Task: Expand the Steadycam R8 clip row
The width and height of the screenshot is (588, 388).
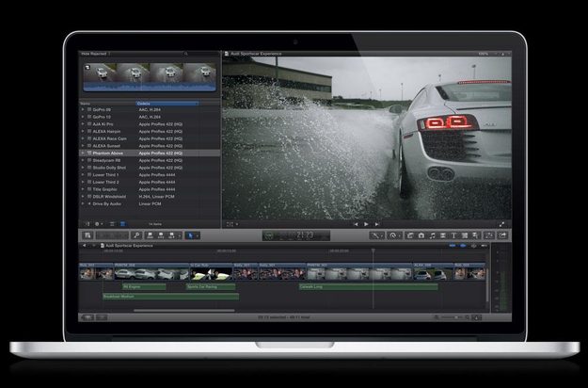Action: [x=83, y=160]
